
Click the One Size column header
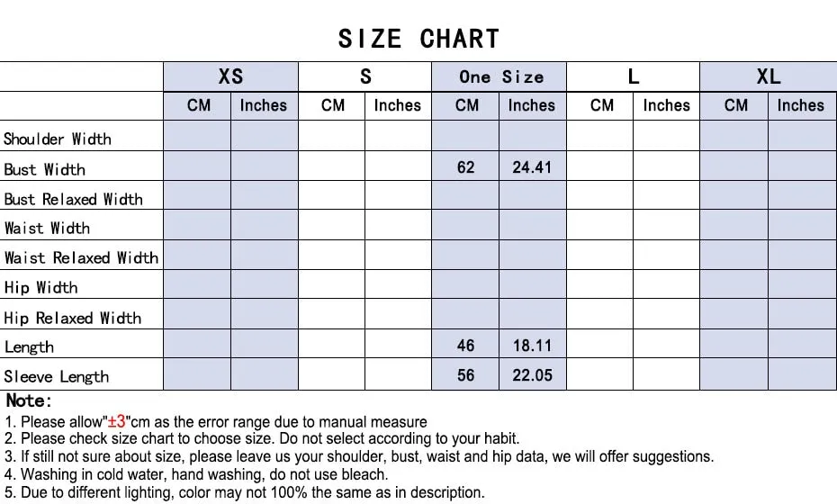pos(499,76)
